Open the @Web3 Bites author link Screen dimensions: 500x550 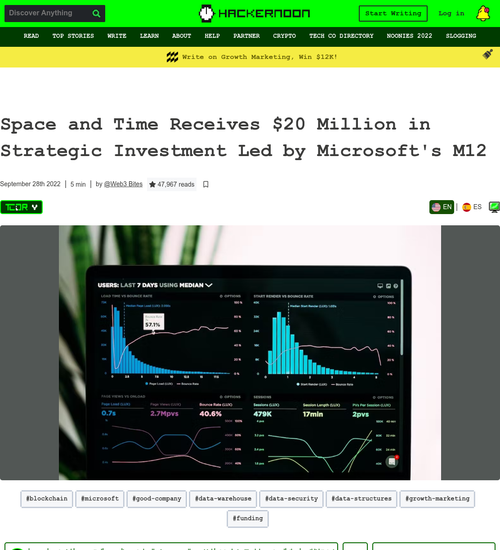coord(123,184)
